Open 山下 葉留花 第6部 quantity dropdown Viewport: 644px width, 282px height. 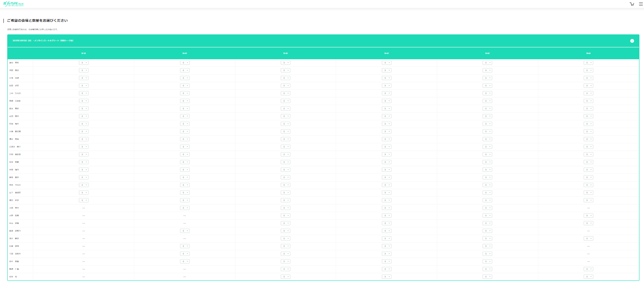(588, 193)
